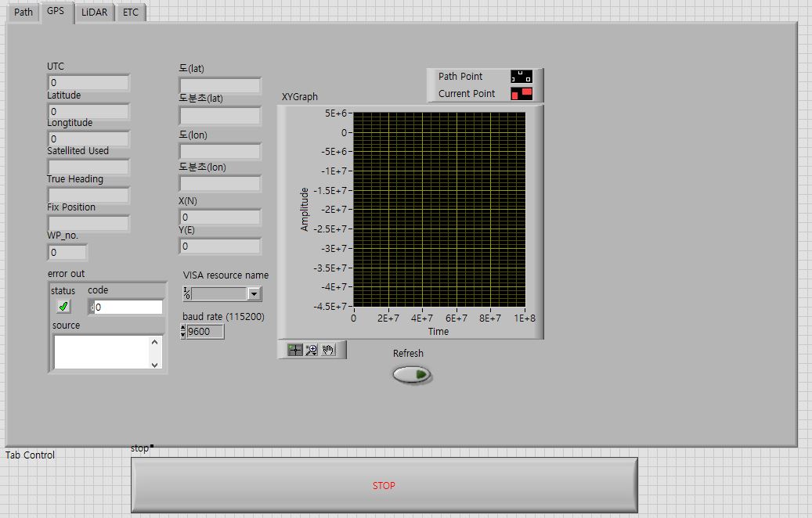Switch to the ETC tab
812x518 pixels.
(131, 12)
